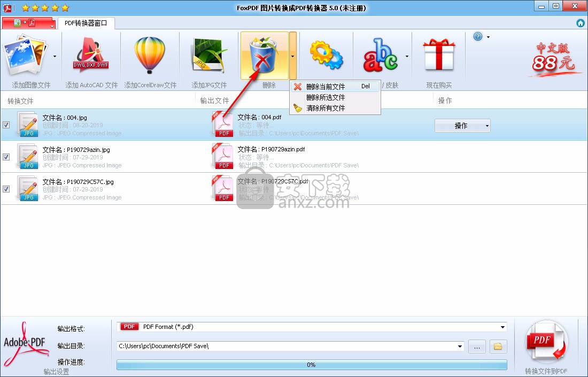The height and width of the screenshot is (377, 588).
Task: Click the 操作 column header
Action: [445, 101]
